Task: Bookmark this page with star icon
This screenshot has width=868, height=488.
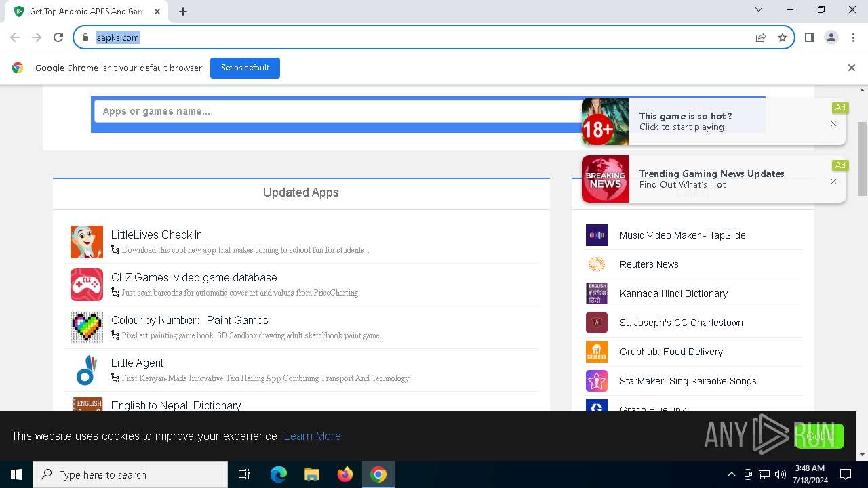Action: coord(783,37)
